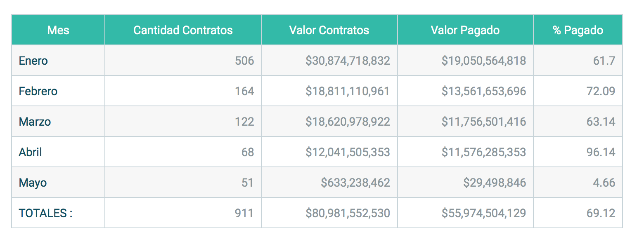644x239 pixels.
Task: Click Febrero contract value $18,811,110,961
Action: [348, 91]
